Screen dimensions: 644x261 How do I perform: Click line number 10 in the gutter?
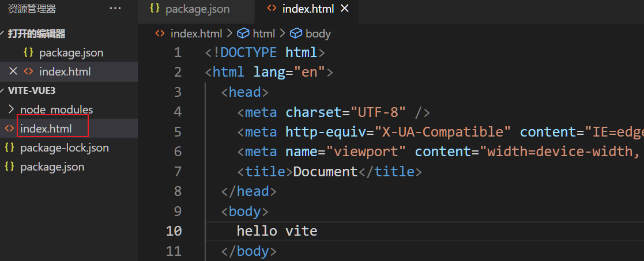[x=174, y=231]
